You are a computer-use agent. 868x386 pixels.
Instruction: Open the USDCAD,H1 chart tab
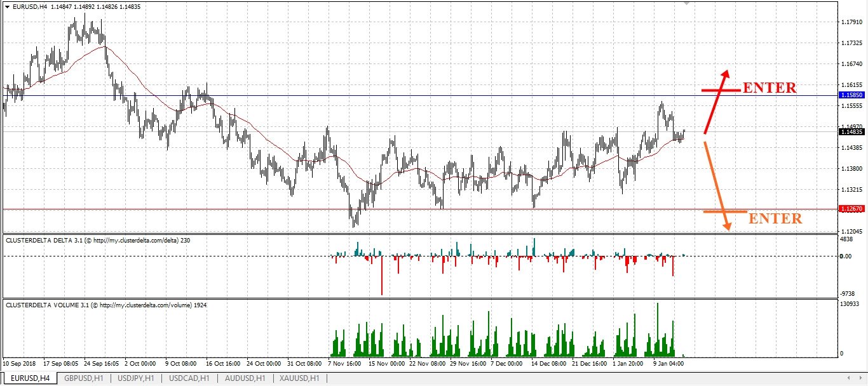click(x=189, y=378)
